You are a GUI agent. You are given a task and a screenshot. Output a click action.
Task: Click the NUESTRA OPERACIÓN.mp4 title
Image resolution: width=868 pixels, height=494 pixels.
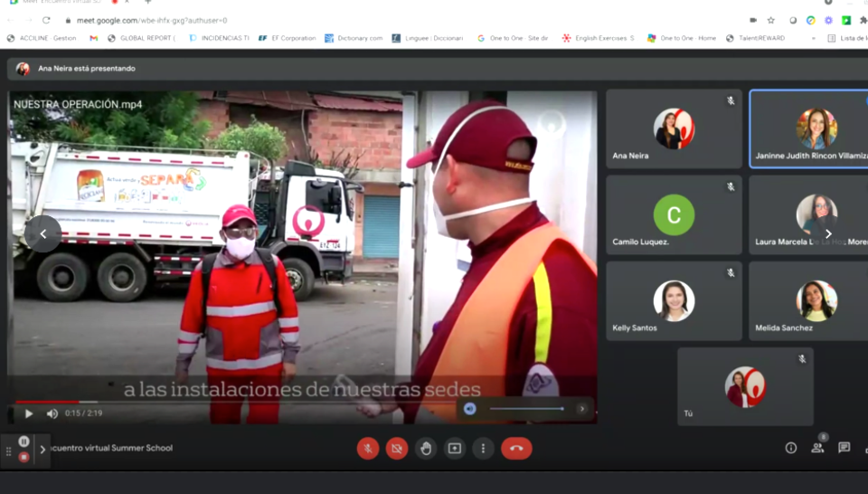78,104
